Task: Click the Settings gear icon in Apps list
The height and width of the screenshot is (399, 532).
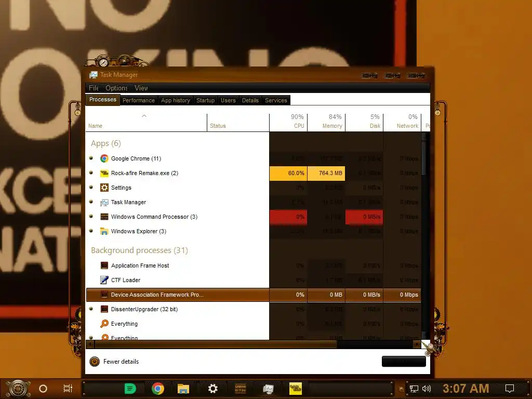Action: pyautogui.click(x=104, y=188)
